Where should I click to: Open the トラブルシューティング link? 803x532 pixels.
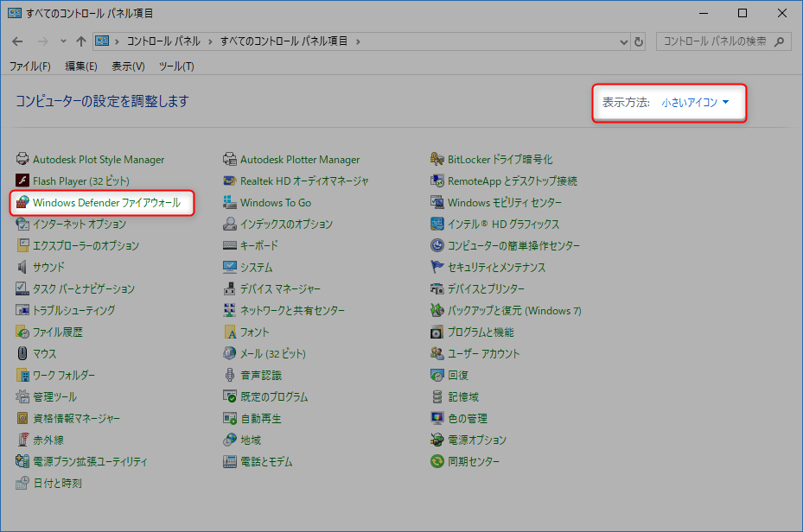coord(74,311)
